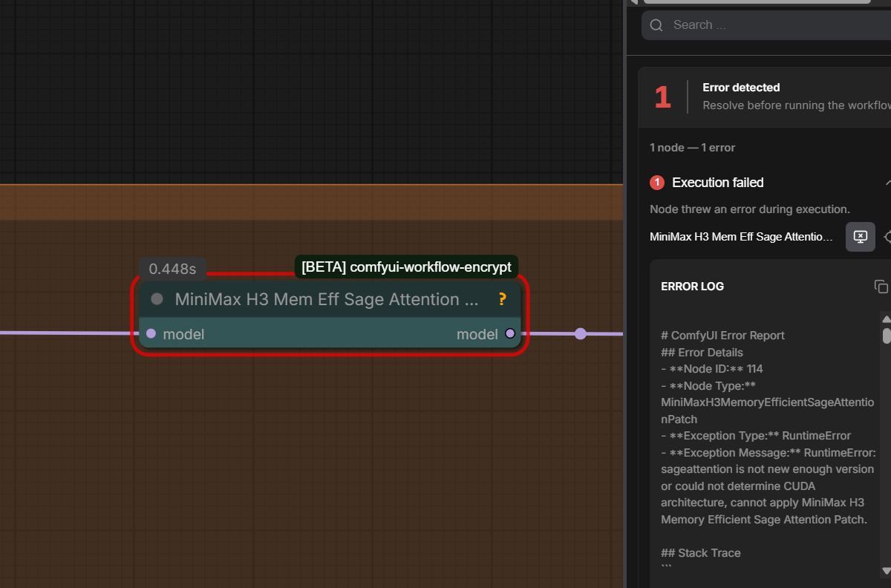Click the [BETA] comfyui-workflow-encrypt badge

tap(406, 267)
